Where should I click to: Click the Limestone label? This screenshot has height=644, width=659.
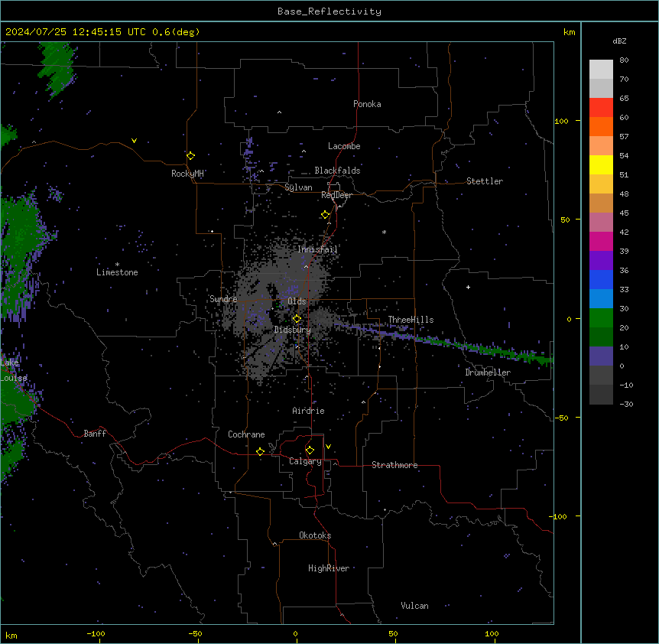[x=117, y=272]
